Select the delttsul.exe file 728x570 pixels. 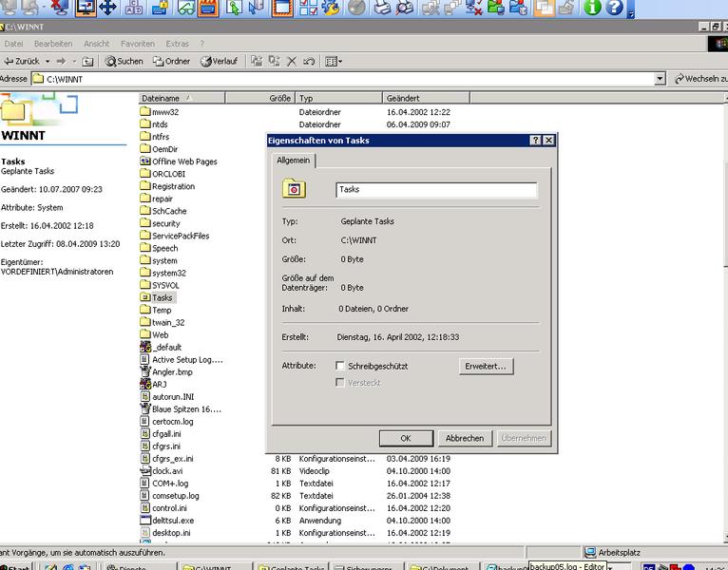coord(167,521)
